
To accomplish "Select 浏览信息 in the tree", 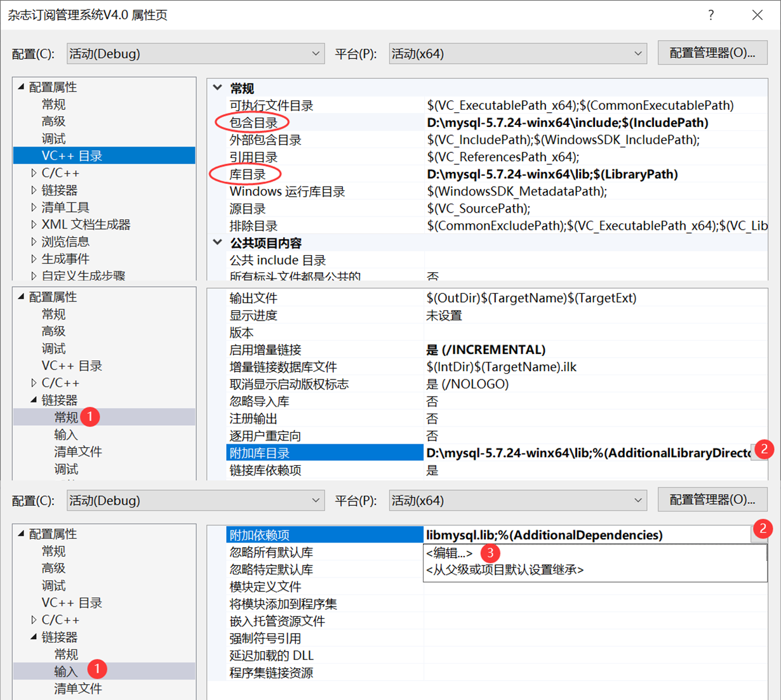I will 65,241.
